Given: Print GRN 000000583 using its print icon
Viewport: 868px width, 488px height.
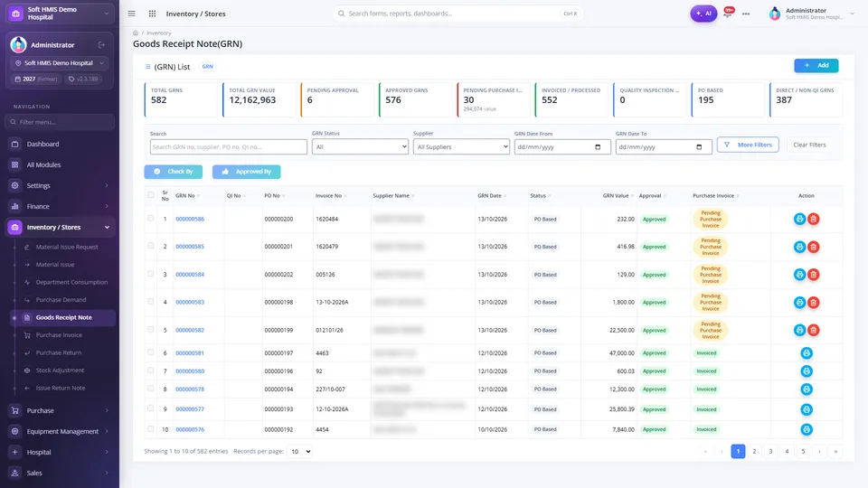Looking at the screenshot, I should click(x=799, y=302).
